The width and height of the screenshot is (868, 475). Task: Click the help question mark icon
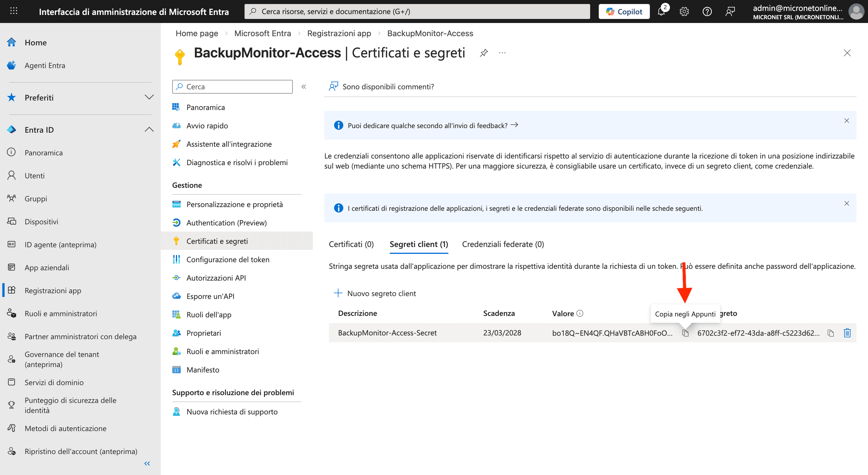click(707, 11)
